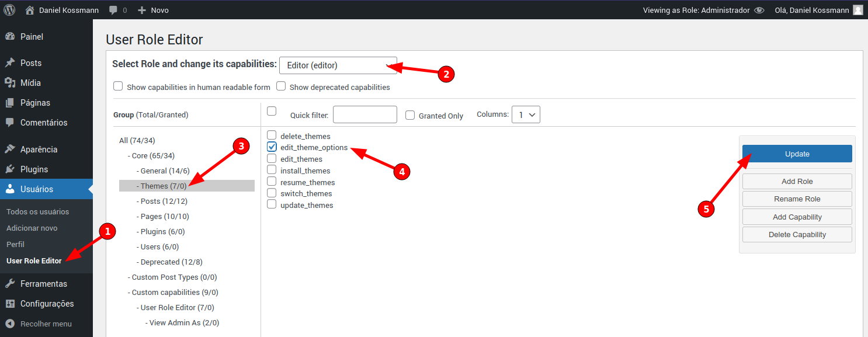
Task: Select the General (14/6) group
Action: click(163, 171)
